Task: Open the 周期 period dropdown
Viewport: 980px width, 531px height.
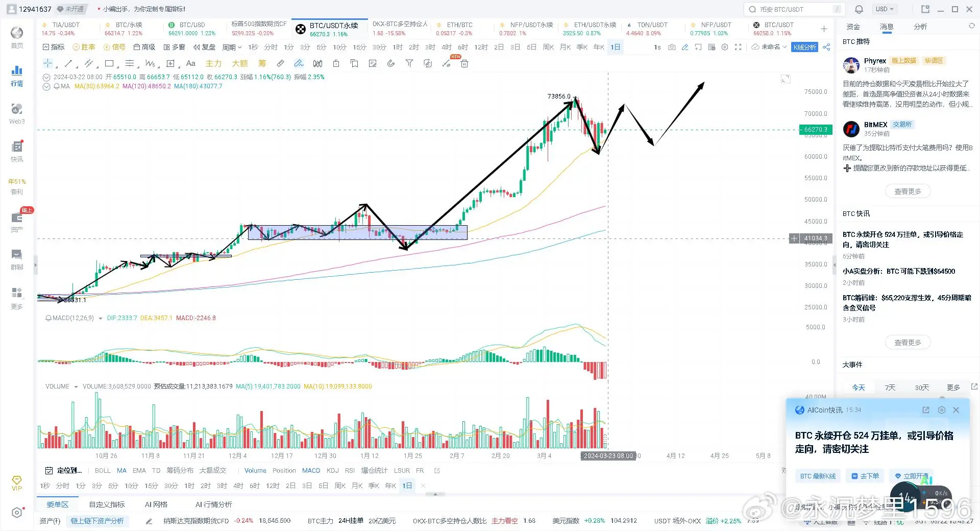Action: (232, 47)
